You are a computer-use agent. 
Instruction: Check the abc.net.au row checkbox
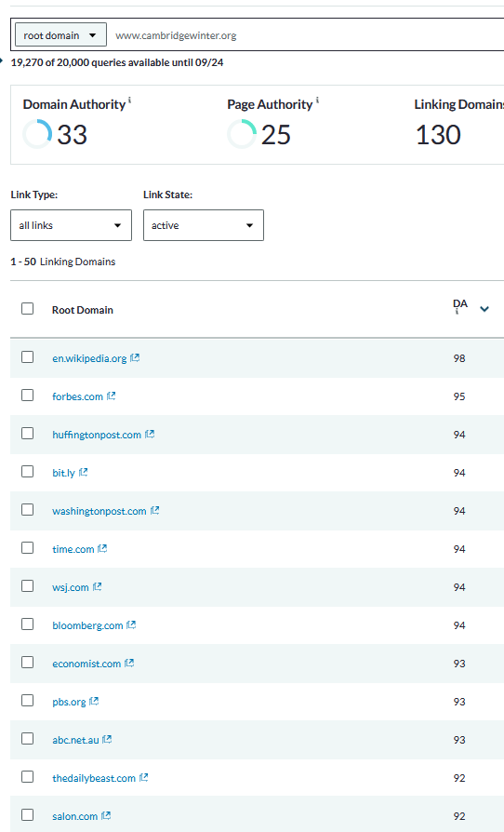tap(28, 739)
